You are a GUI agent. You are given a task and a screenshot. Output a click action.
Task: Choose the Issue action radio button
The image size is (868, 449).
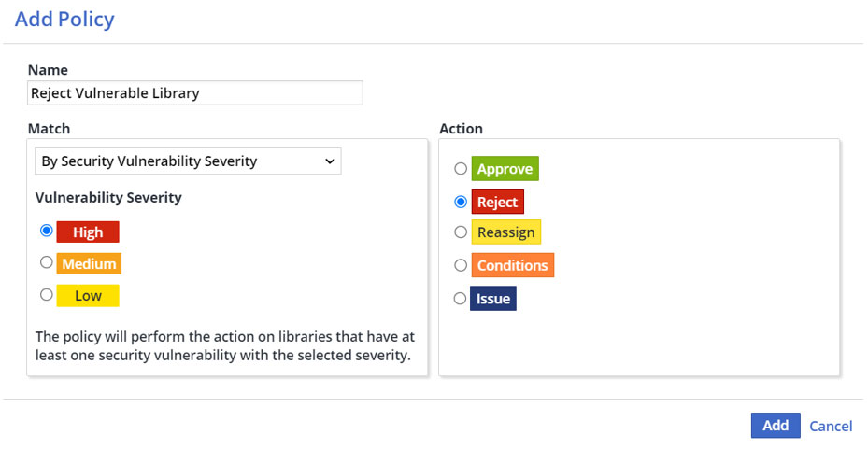[460, 299]
